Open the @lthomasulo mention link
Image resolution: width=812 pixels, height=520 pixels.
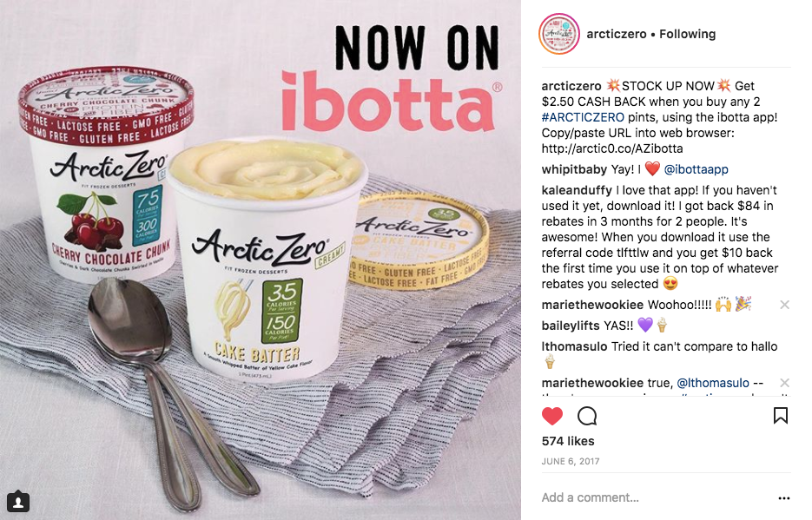pos(713,383)
